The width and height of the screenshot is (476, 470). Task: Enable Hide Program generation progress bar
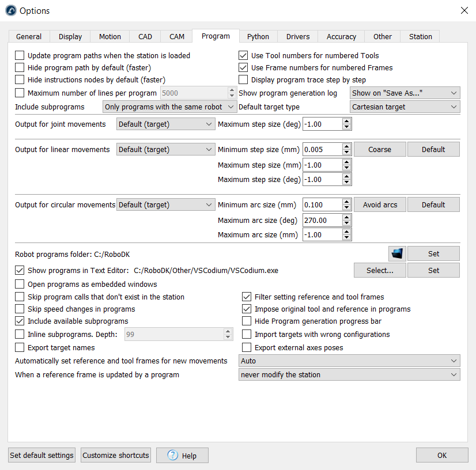[x=247, y=321]
